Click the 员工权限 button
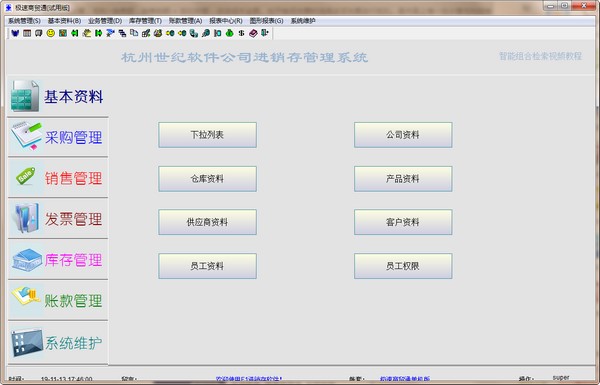This screenshot has height=385, width=600. point(403,266)
